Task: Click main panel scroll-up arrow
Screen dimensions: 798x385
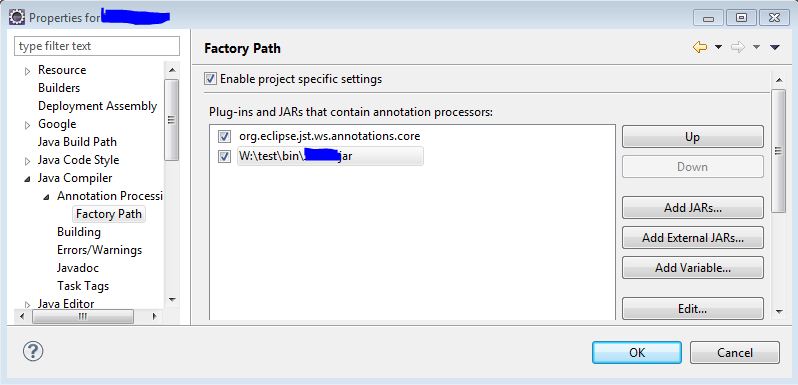Action: (778, 80)
